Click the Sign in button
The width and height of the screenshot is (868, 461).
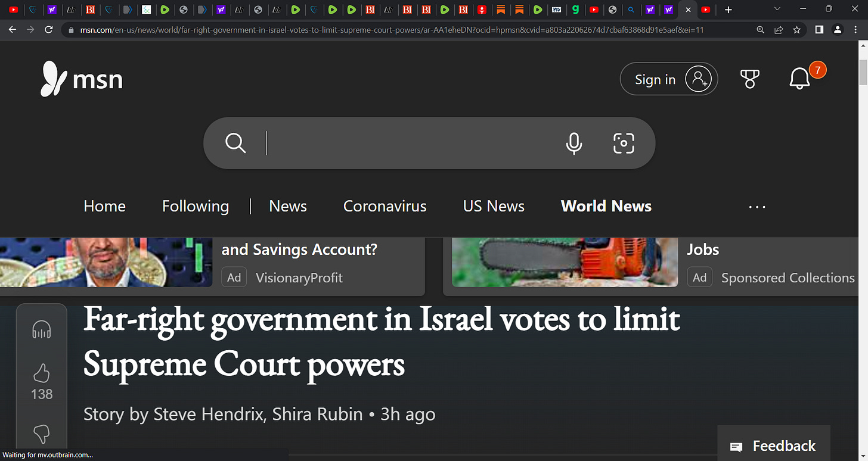[669, 79]
